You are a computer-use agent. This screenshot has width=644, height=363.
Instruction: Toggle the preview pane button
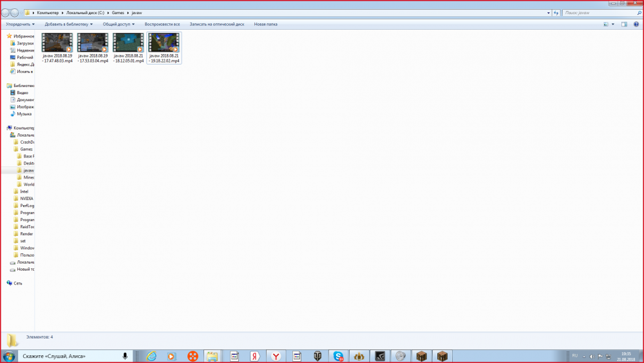[623, 25]
